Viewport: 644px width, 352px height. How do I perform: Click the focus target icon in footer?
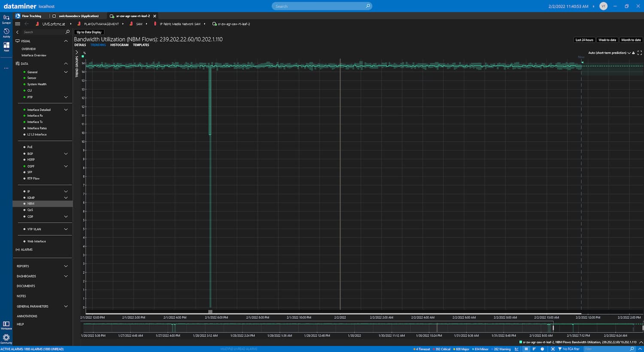553,349
